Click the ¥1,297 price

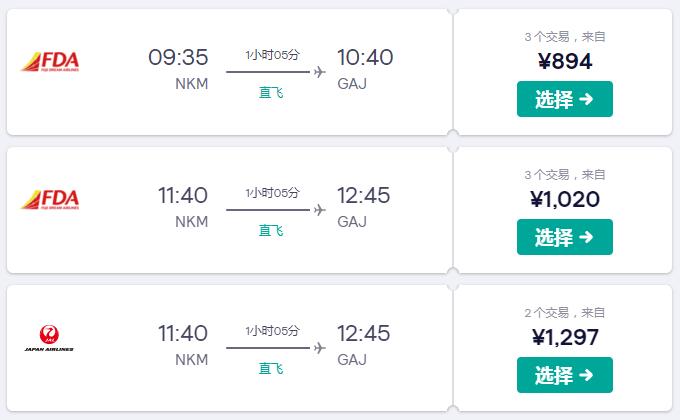pyautogui.click(x=565, y=337)
